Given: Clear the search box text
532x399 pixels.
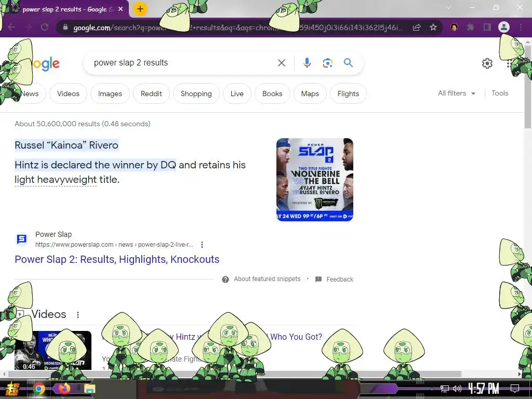Looking at the screenshot, I should [x=281, y=63].
